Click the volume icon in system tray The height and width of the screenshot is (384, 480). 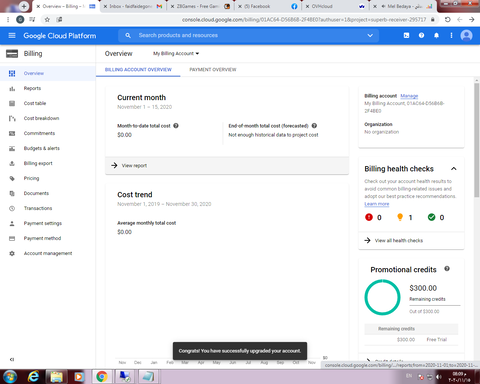[x=439, y=377]
